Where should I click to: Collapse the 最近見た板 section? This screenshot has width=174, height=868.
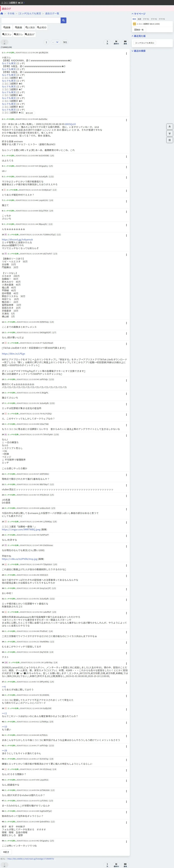pos(138,36)
